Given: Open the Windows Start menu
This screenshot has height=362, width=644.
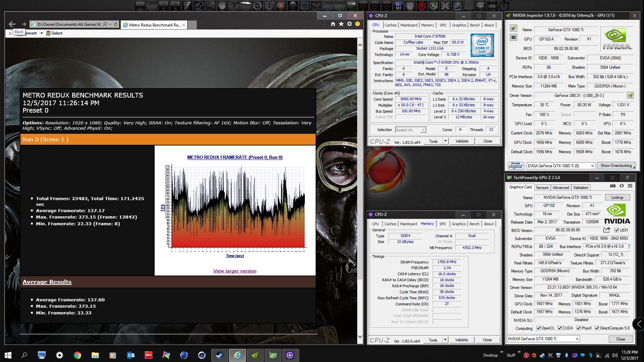Looking at the screenshot, I should (8, 355).
